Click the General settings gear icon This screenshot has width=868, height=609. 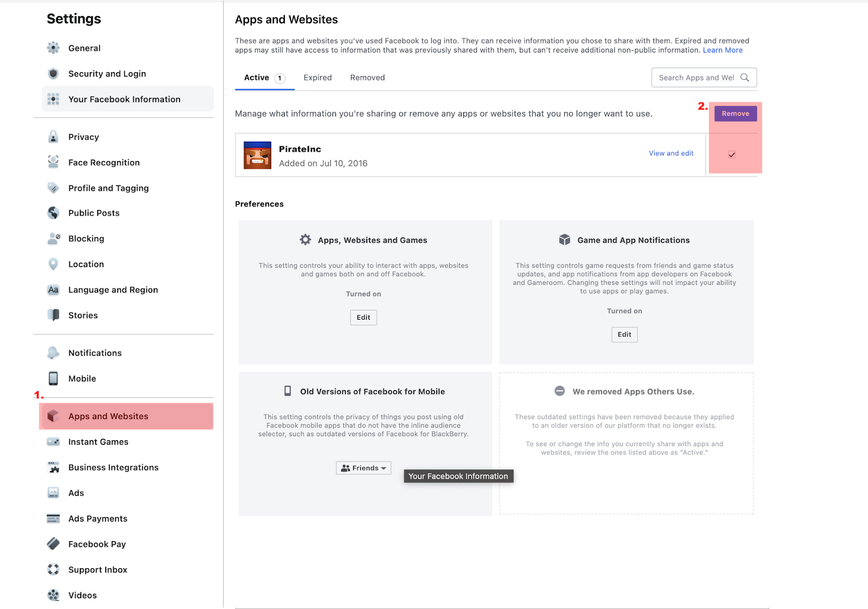(x=53, y=48)
